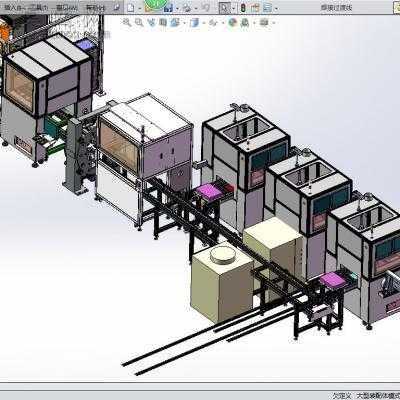Open Edit Appearance color sphere

[x=233, y=22]
